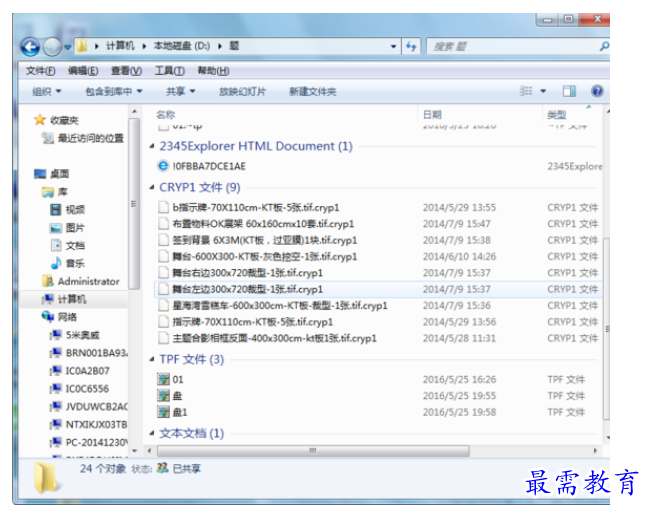The height and width of the screenshot is (514, 647).
Task: Open the view options dropdown arrow
Action: tap(543, 91)
